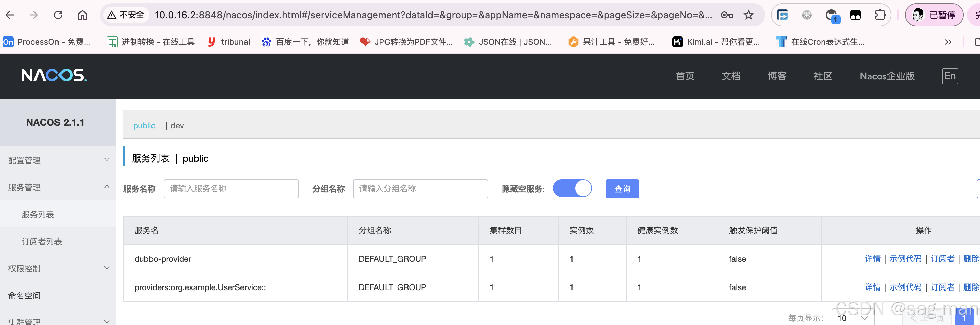
Task: Open 果汁工具 bookmark
Action: pyautogui.click(x=611, y=42)
